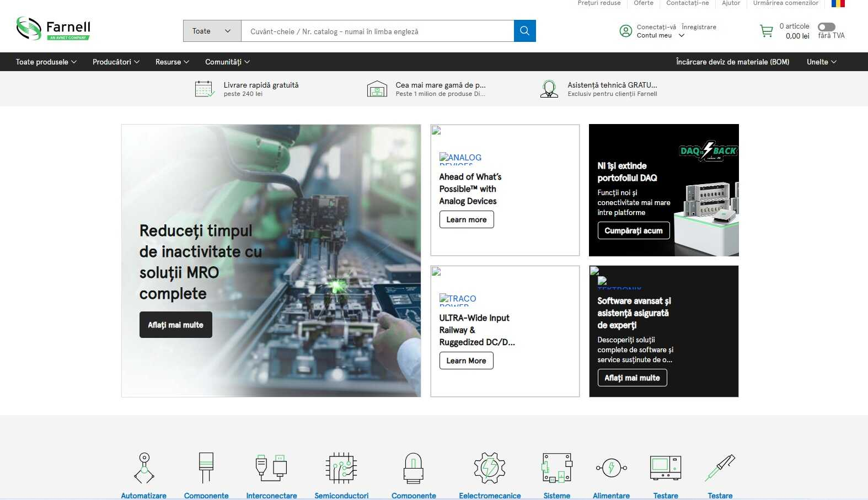Open 'Încărcare deviz de materiale (BOM)'
This screenshot has width=868, height=500.
pyautogui.click(x=732, y=62)
